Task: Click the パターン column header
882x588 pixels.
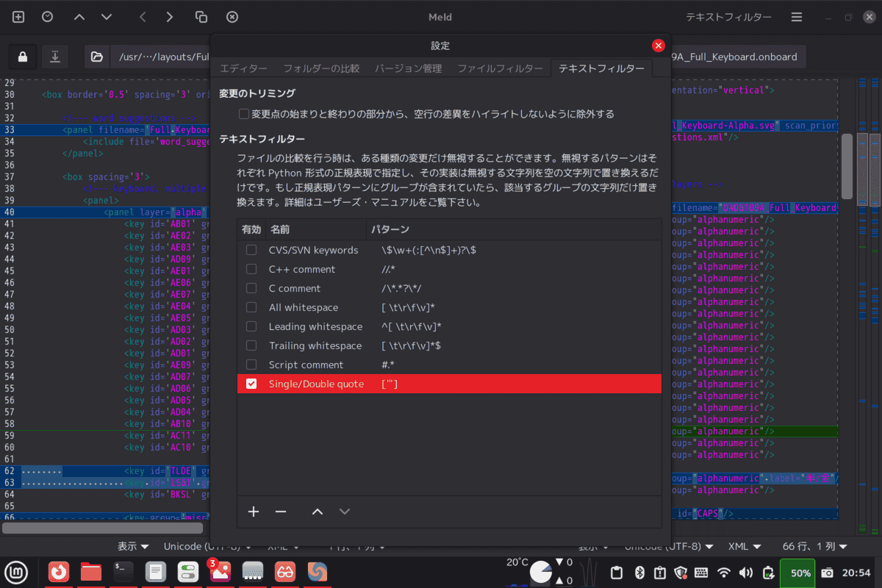Action: (513, 229)
